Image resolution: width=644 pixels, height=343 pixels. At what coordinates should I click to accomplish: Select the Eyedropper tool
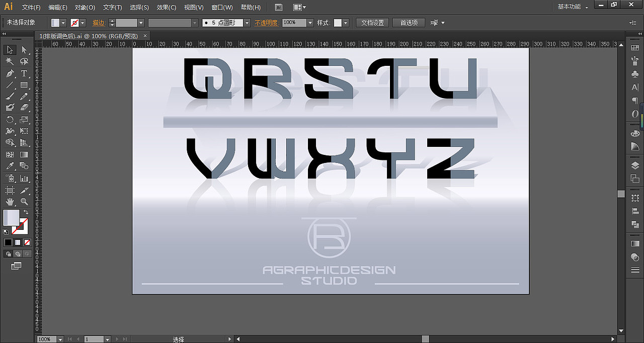[x=10, y=165]
